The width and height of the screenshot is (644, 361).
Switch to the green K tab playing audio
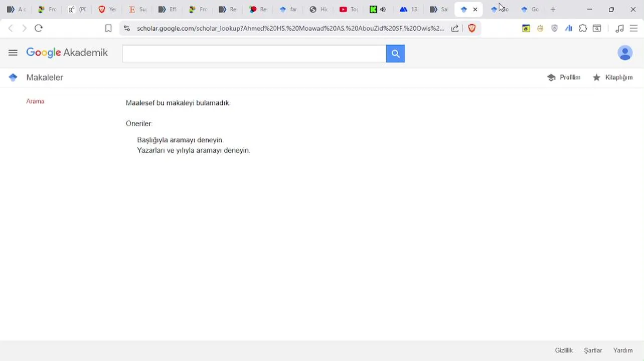point(378,10)
